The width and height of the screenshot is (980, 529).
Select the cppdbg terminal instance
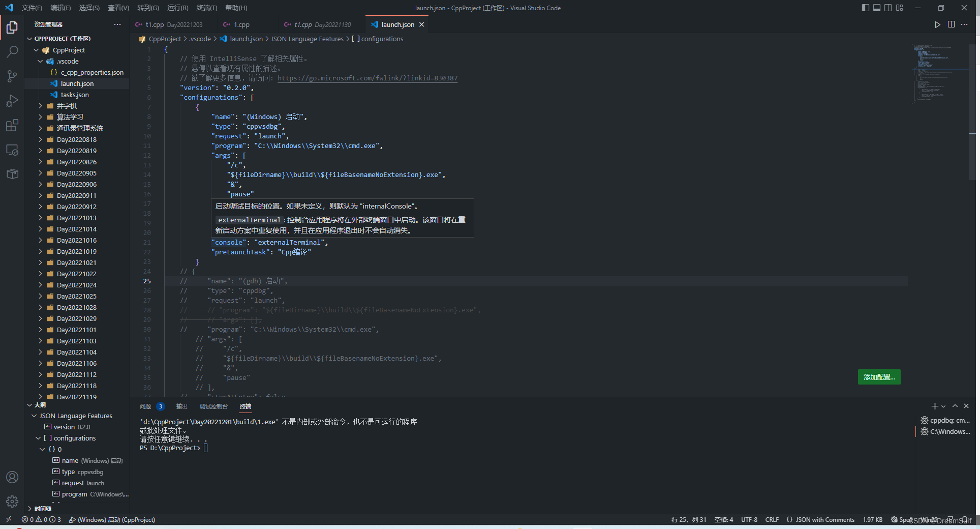click(x=945, y=420)
